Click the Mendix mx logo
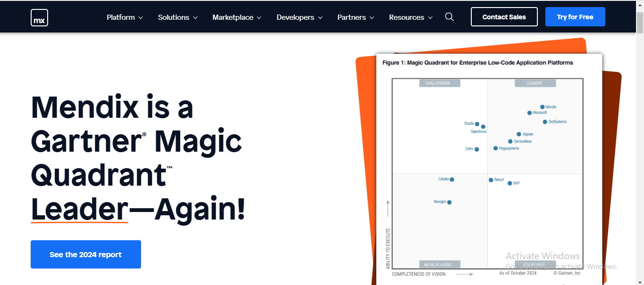The image size is (644, 285). tap(39, 17)
